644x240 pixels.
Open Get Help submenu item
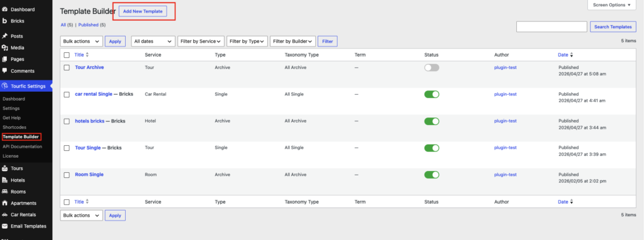coord(11,117)
